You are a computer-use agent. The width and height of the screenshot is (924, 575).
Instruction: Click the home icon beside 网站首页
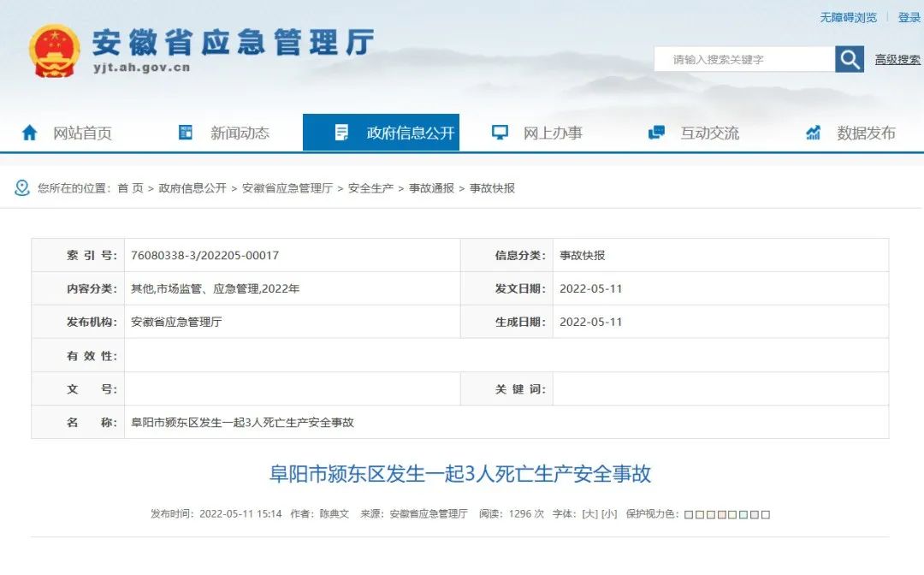click(29, 133)
